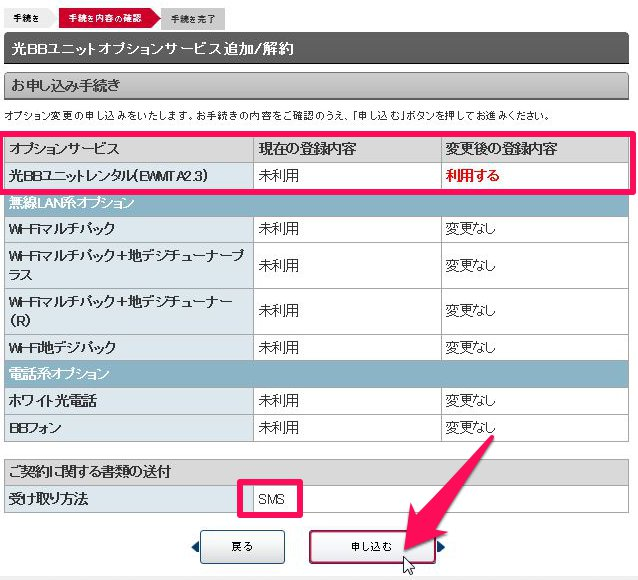
Task: Click the BBフォン row label
Action: tap(35, 428)
